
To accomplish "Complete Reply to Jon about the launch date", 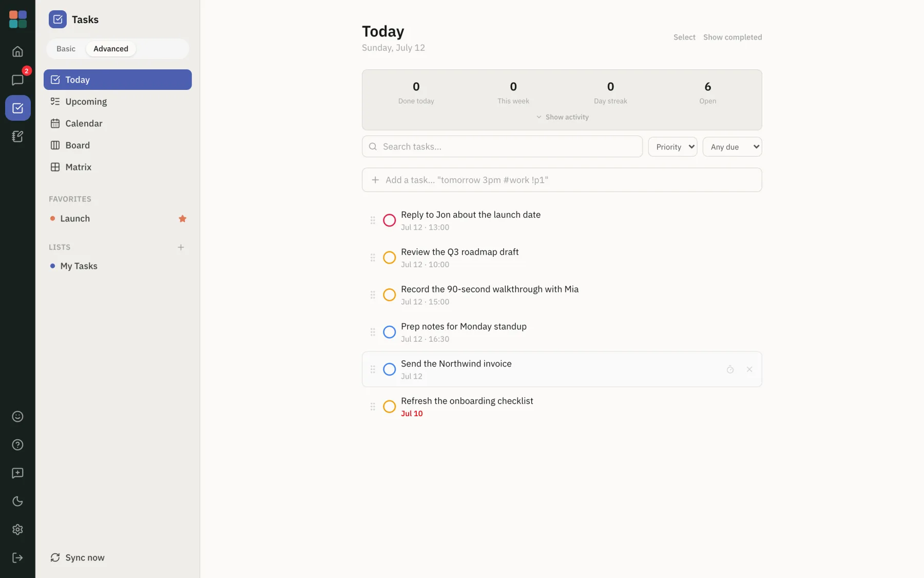I will coord(390,220).
